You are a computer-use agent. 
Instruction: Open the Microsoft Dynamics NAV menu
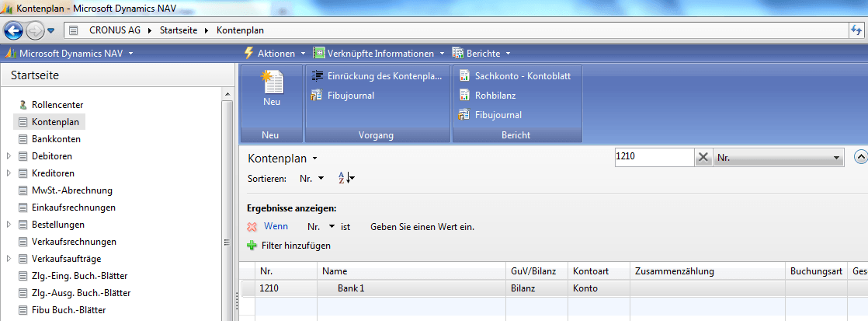pos(69,54)
